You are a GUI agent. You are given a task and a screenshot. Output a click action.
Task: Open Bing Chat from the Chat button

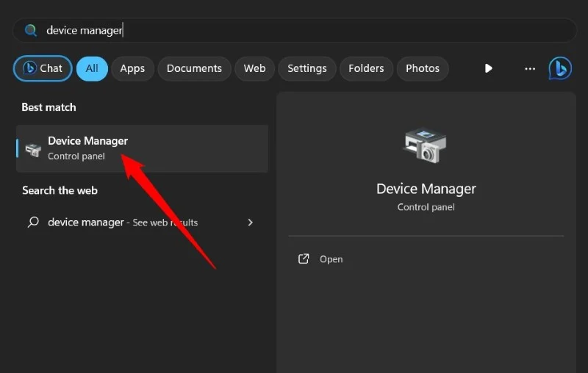(x=43, y=68)
